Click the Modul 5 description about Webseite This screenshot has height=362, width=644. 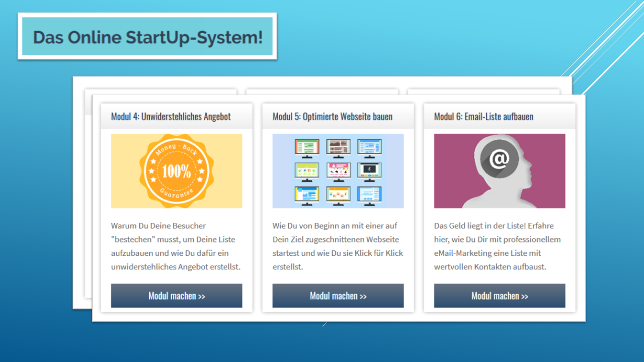338,246
